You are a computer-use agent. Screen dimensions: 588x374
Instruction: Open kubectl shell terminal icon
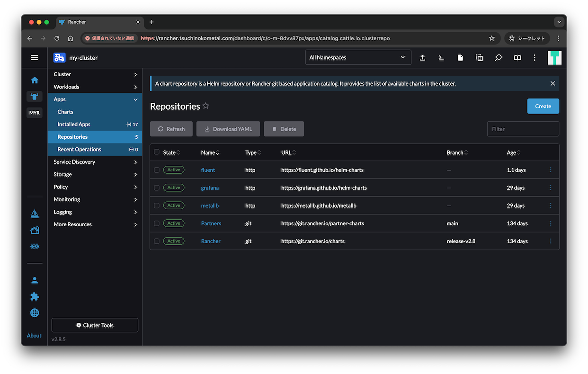click(x=441, y=57)
